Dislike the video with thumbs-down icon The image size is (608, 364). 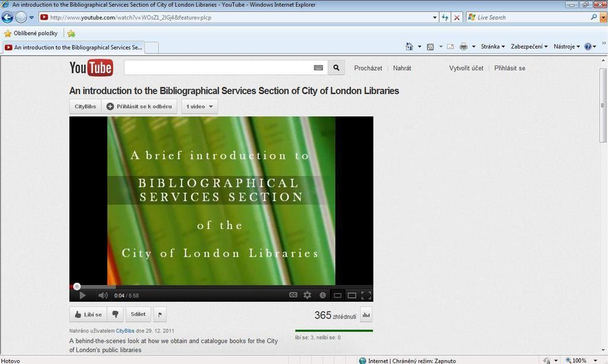click(x=115, y=314)
